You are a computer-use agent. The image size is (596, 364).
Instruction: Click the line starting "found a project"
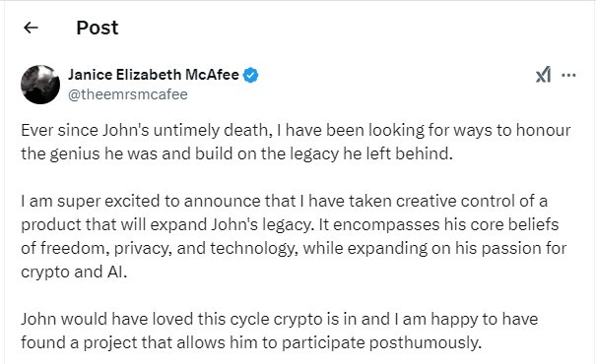tap(251, 342)
